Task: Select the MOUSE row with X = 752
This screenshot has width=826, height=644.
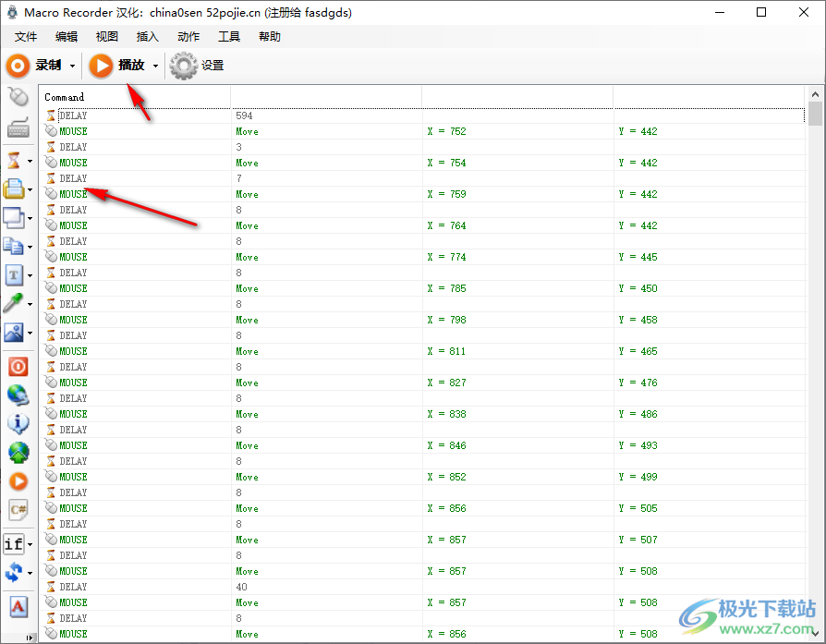Action: pos(422,131)
